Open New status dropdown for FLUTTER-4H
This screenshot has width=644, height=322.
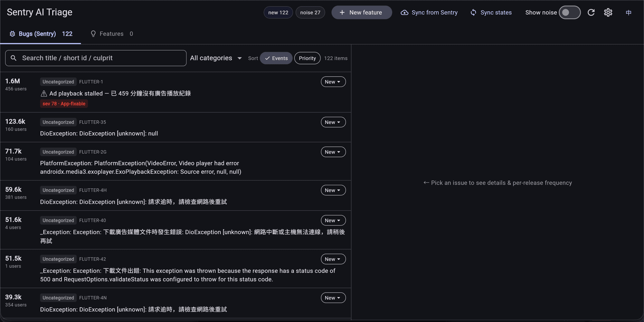[x=333, y=190]
